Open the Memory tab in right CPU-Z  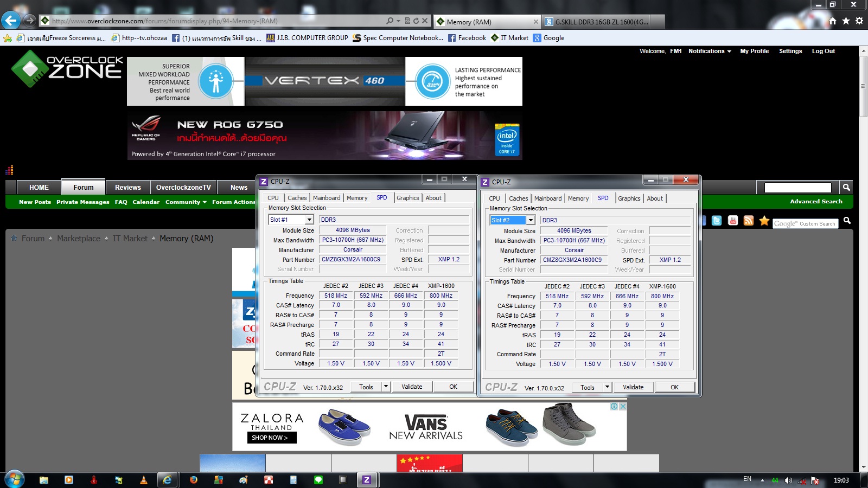coord(578,198)
